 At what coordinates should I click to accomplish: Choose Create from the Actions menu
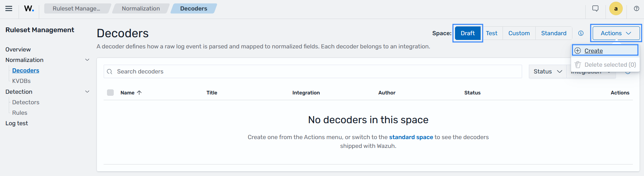pos(605,51)
